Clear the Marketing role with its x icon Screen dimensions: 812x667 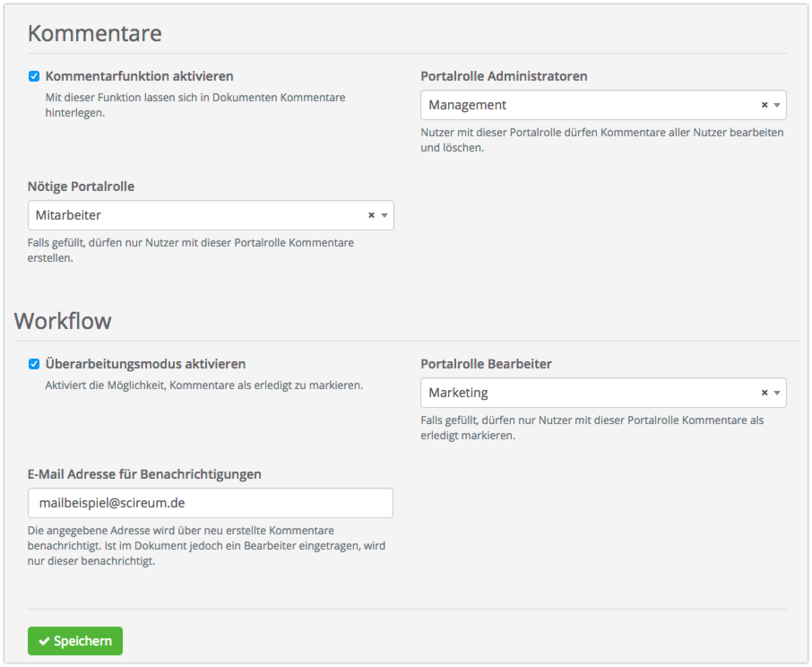click(764, 393)
